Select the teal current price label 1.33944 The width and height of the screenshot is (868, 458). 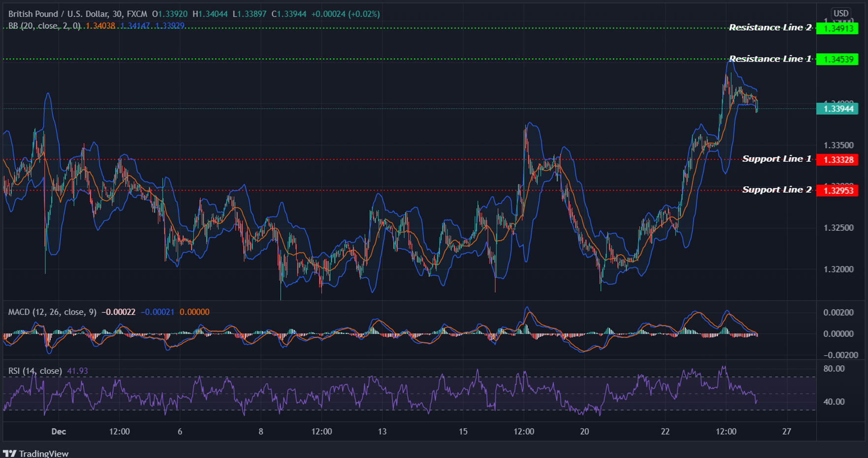[838, 109]
